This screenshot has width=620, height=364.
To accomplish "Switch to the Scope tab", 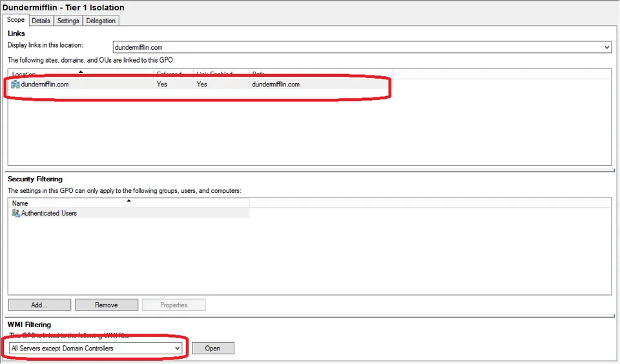I will (15, 20).
